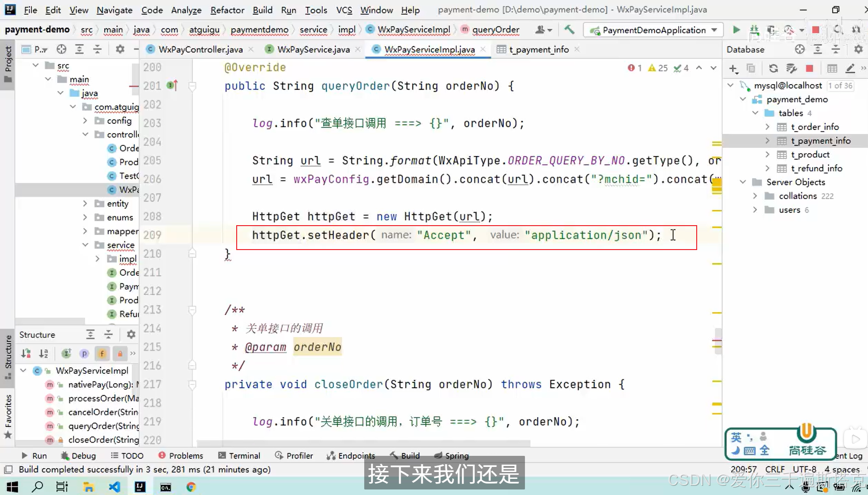The width and height of the screenshot is (868, 495).
Task: Toggle the Favorites tool window stripe button
Action: 7,416
